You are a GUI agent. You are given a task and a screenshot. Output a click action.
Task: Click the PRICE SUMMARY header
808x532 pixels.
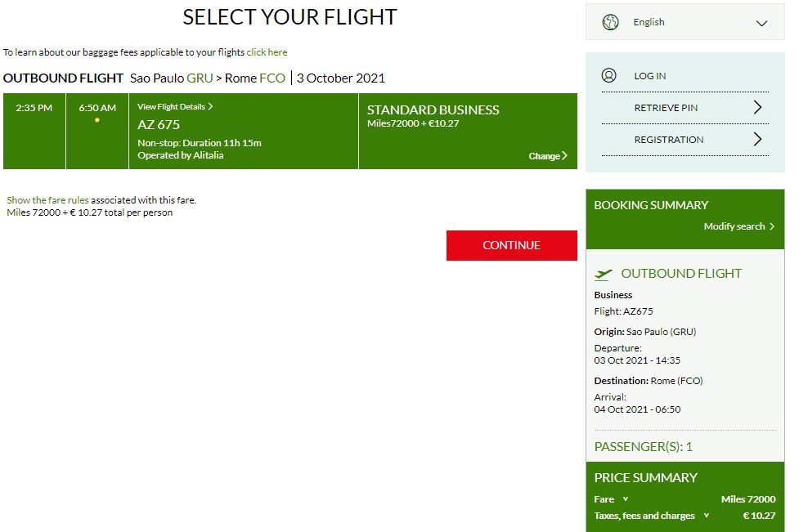tap(645, 478)
